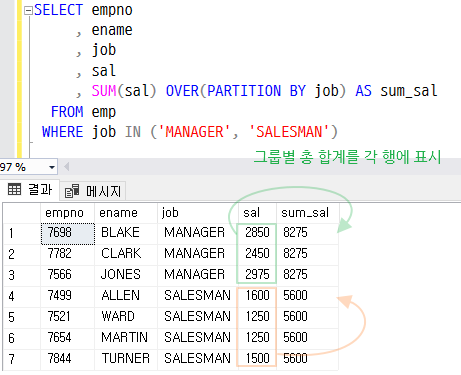Click sal value 1250 in WARD row
Screen dimensions: 461x375
click(257, 317)
